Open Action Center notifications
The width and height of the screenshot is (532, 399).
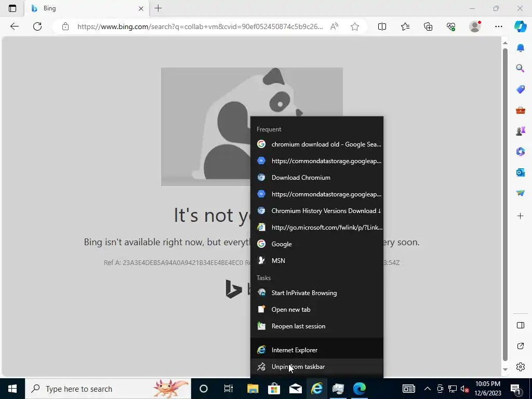pyautogui.click(x=515, y=389)
